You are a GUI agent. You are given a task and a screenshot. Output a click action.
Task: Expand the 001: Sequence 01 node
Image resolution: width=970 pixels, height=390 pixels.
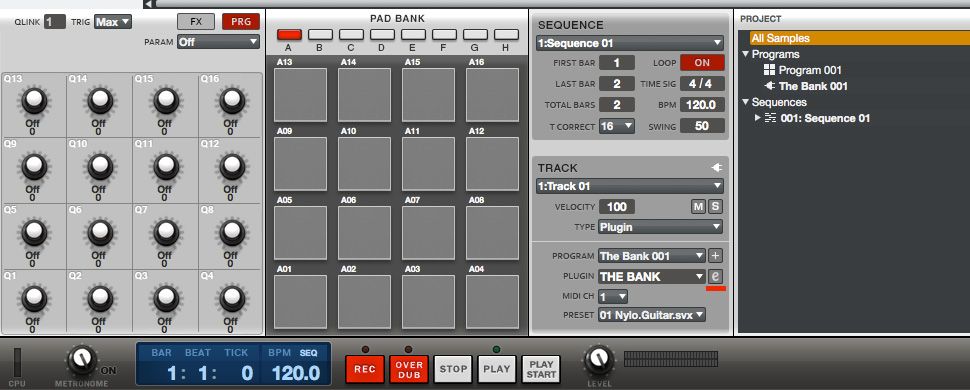pyautogui.click(x=758, y=118)
